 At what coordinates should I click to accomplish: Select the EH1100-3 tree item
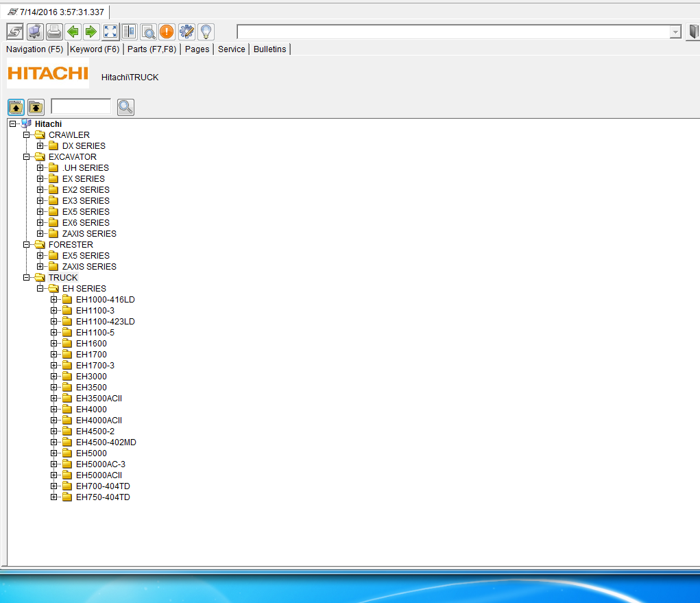tap(95, 311)
